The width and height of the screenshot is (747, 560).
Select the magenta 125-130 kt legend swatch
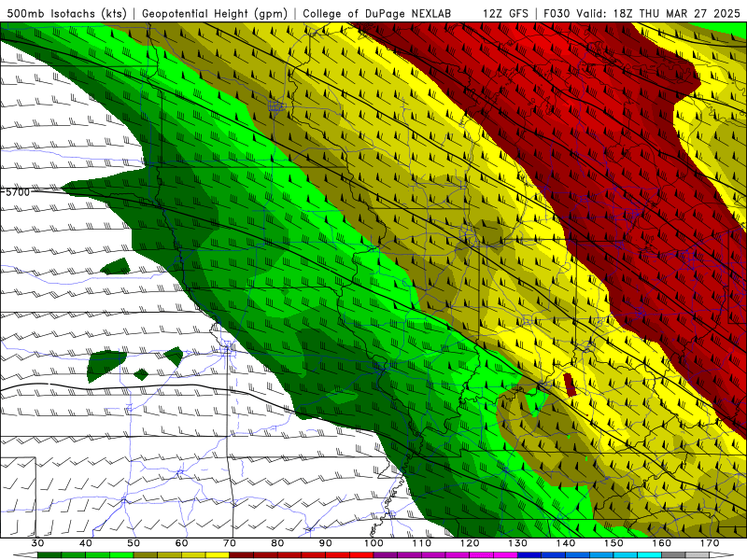(x=505, y=555)
